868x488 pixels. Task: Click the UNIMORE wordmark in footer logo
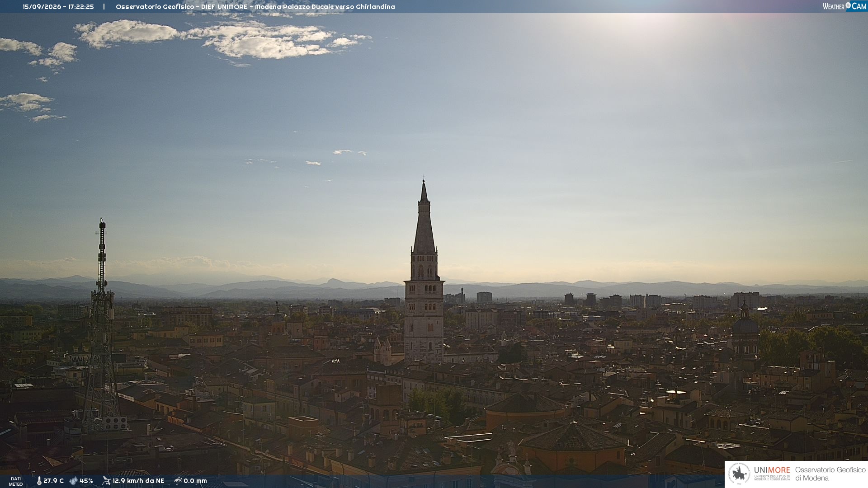772,470
